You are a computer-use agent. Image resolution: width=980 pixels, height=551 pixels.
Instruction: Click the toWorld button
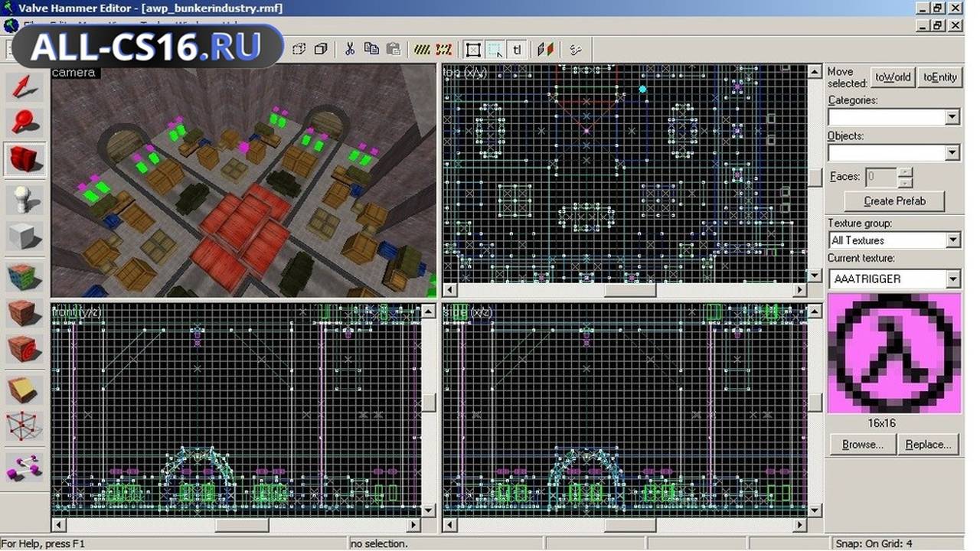pyautogui.click(x=893, y=77)
